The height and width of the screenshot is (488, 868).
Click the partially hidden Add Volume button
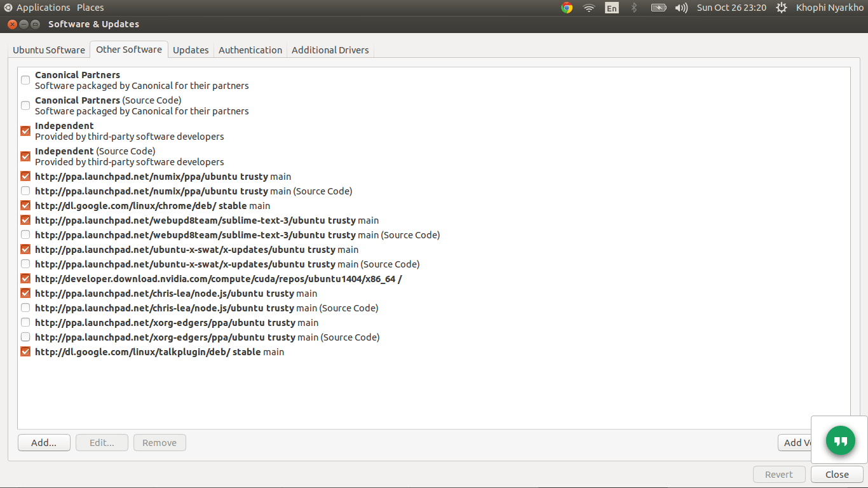click(x=795, y=443)
